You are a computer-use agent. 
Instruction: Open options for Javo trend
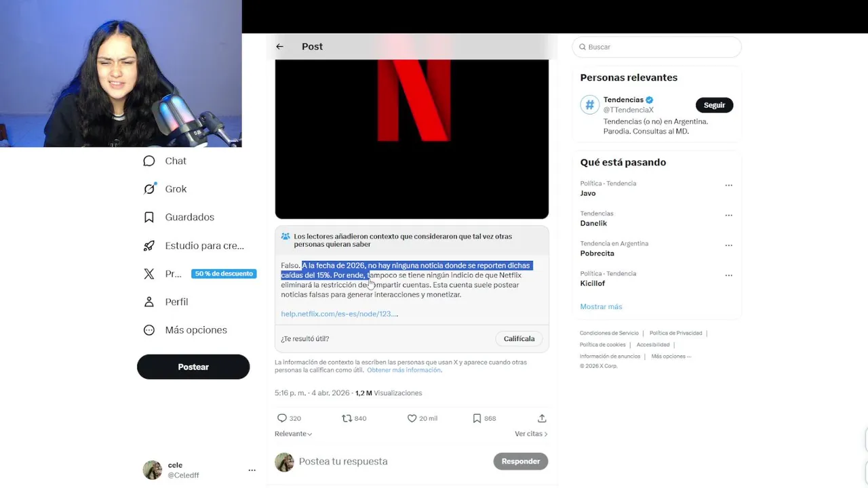click(729, 185)
